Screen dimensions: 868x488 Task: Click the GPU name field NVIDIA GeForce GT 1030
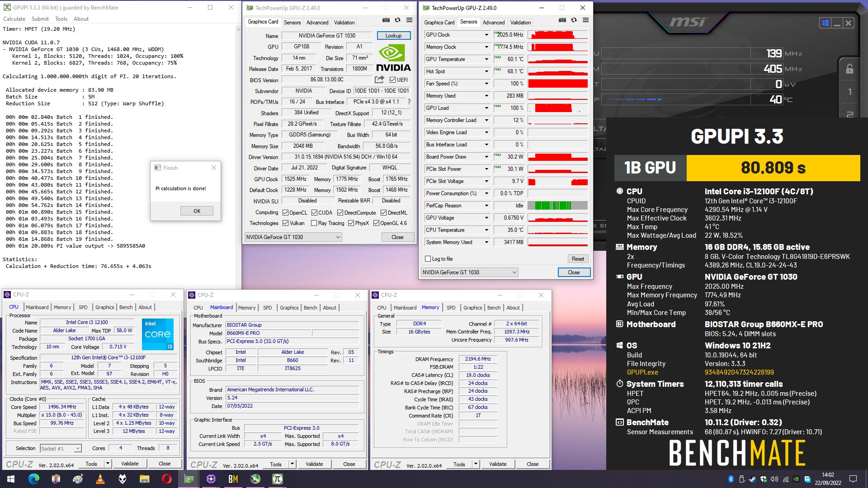click(x=327, y=36)
